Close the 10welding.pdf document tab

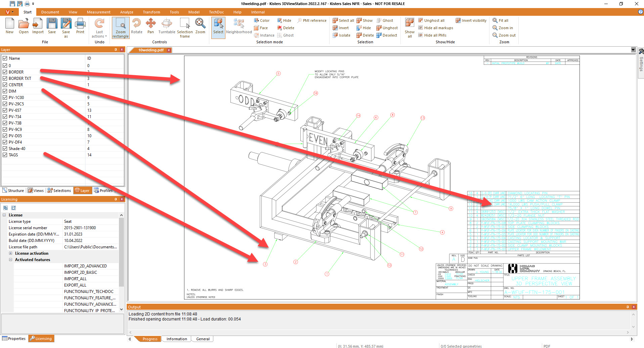click(x=169, y=50)
